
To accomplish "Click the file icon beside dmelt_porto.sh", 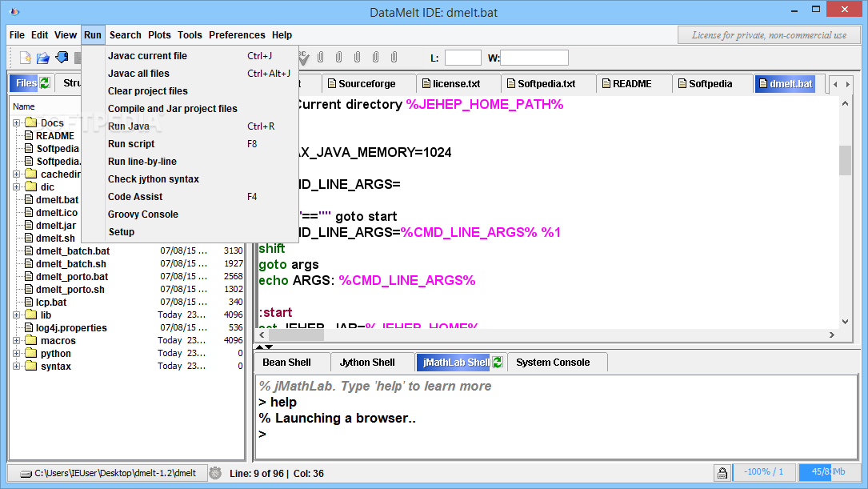I will click(29, 290).
